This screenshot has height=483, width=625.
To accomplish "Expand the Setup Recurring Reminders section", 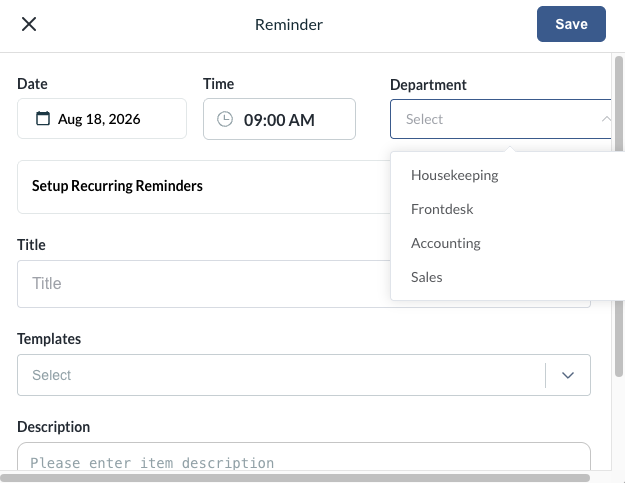I will point(203,187).
